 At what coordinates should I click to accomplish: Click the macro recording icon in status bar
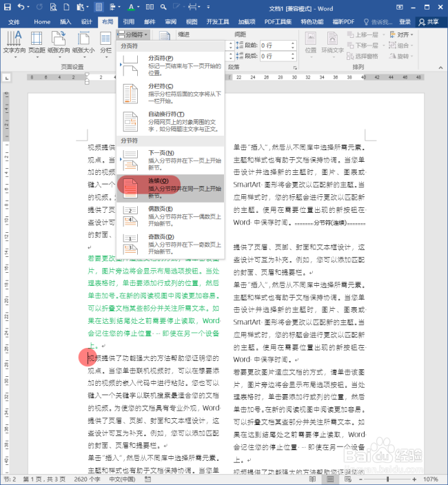pos(148,479)
